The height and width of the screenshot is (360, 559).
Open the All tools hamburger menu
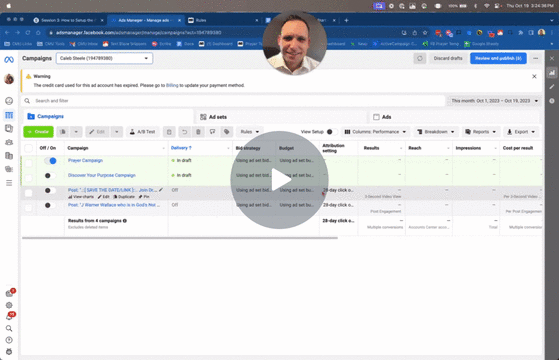coord(9,183)
